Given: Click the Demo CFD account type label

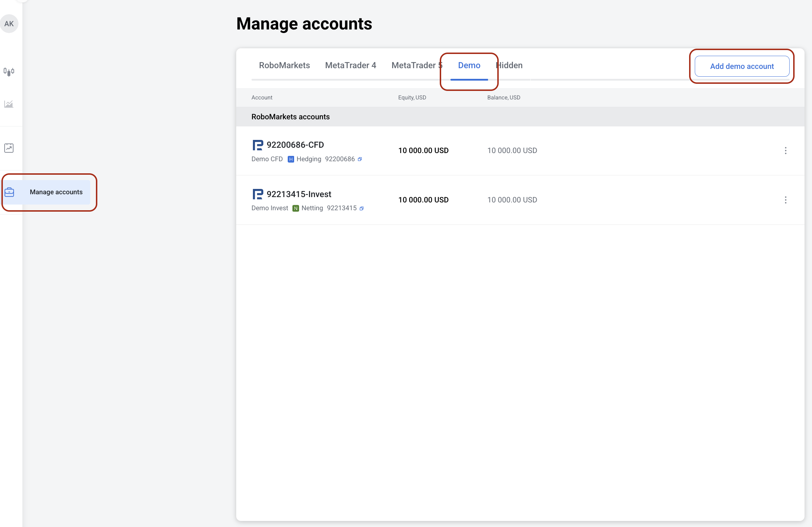Looking at the screenshot, I should (x=267, y=159).
